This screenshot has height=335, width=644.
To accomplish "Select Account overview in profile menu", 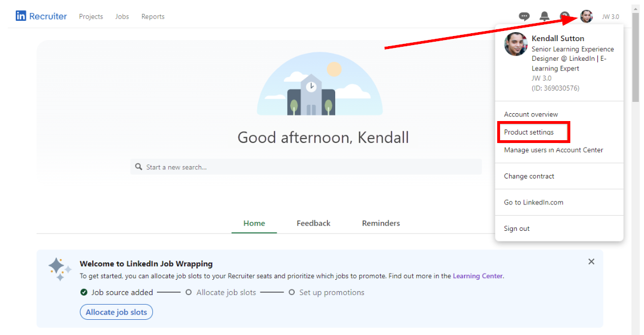I will (x=530, y=114).
